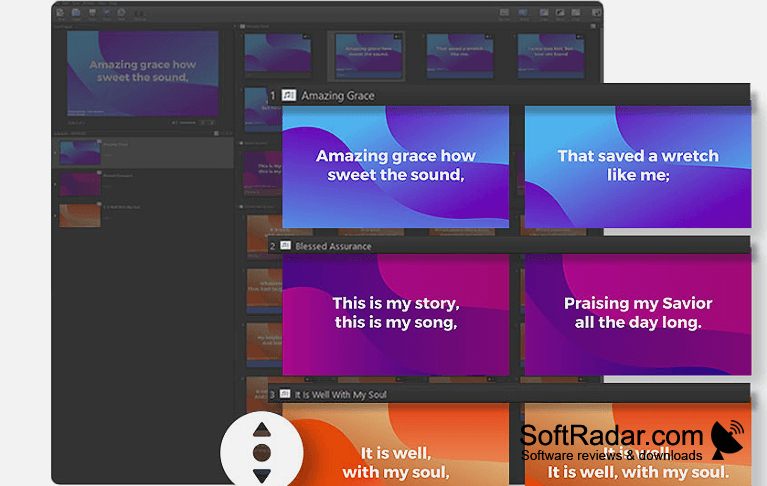Click the down arrow in the white circle
767x486 pixels.
[x=262, y=475]
